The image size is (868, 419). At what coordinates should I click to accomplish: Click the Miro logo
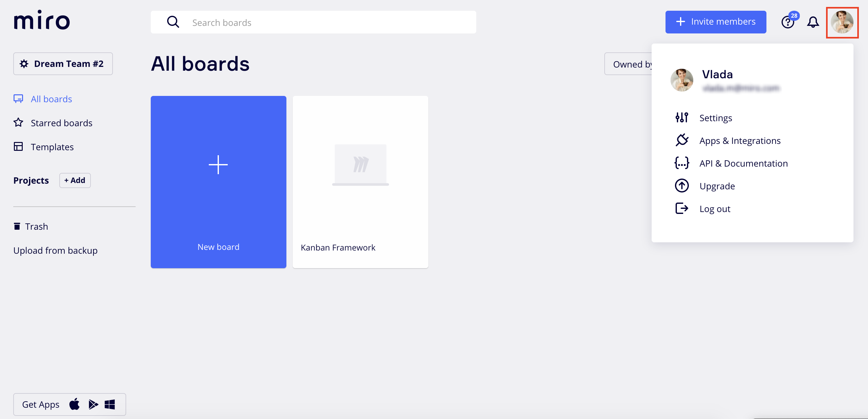(42, 20)
